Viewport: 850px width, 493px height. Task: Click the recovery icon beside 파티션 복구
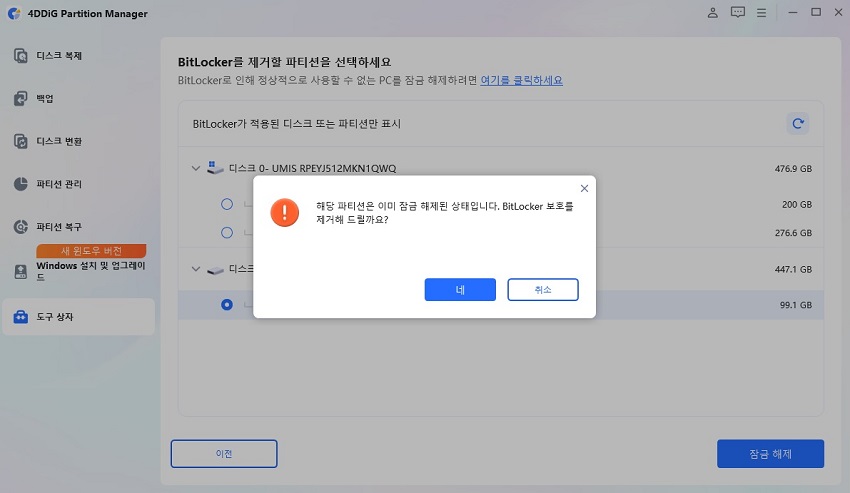tap(21, 227)
